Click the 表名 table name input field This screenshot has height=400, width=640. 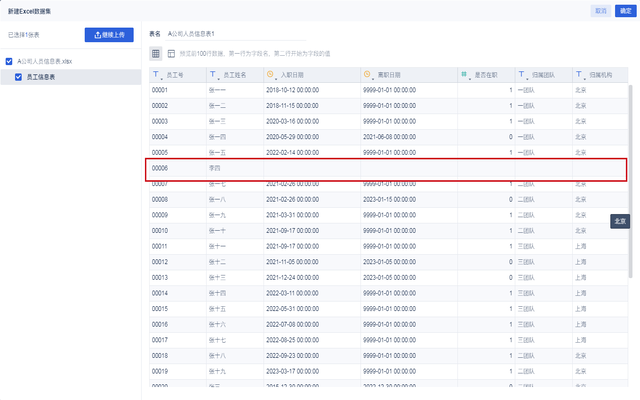click(236, 34)
